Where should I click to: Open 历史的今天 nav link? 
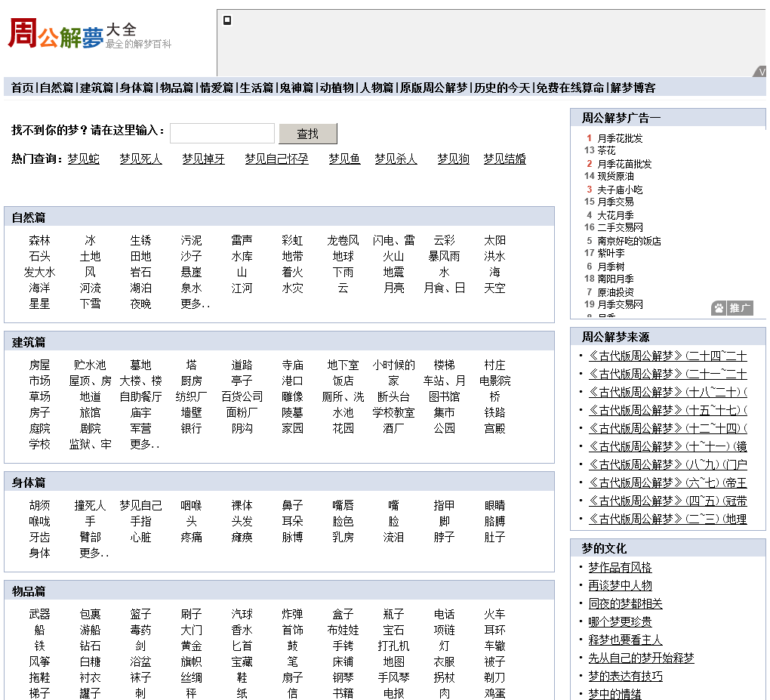[502, 88]
